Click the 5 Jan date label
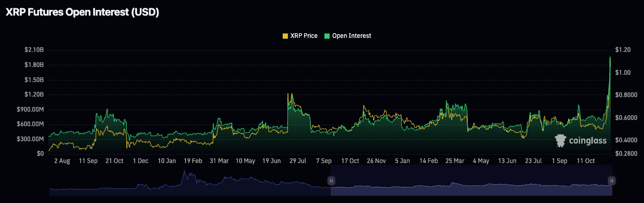The image size is (644, 203). [x=403, y=161]
